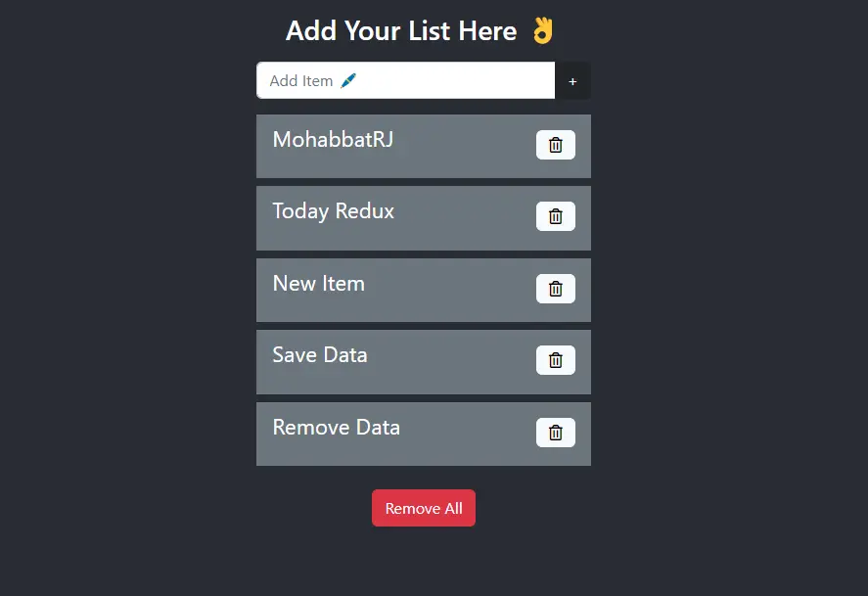This screenshot has width=868, height=596.
Task: Click the Remove All button
Action: click(424, 508)
